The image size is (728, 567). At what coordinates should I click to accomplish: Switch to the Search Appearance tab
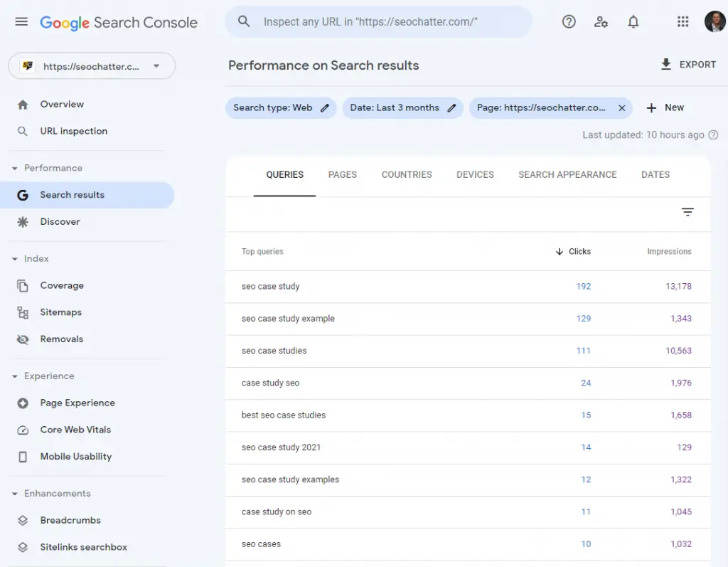click(567, 175)
